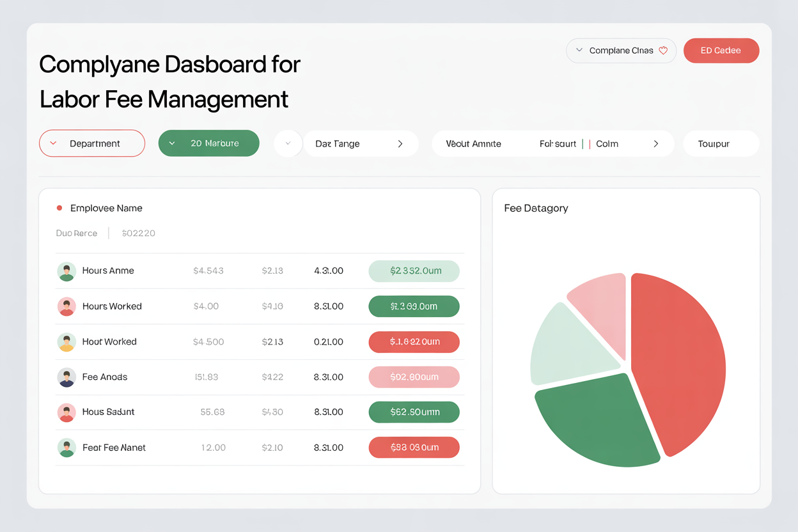Expand the 20 Marbure green dropdown
This screenshot has height=532, width=798.
[x=208, y=144]
